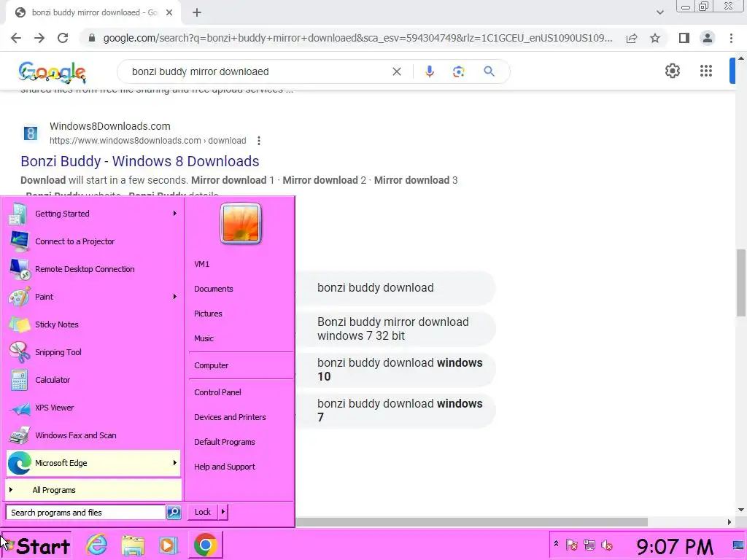
Task: Launch Remote Desktop Connection
Action: click(93, 269)
